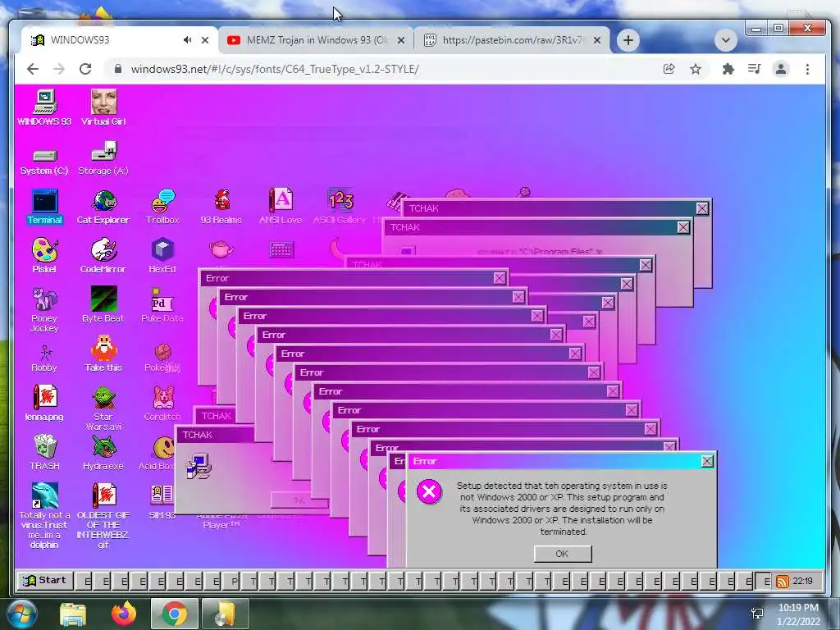Launch Firefox from the Windows taskbar
Screen dimensions: 840x630
click(124, 614)
